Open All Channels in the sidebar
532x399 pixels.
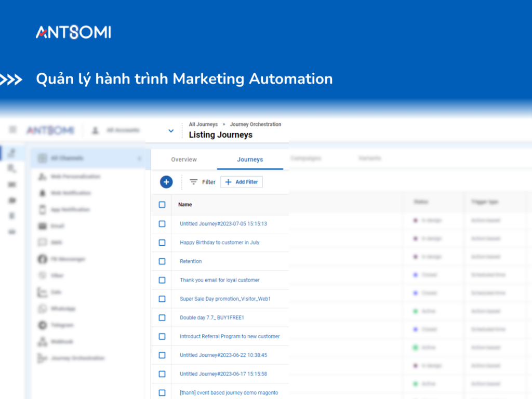pyautogui.click(x=88, y=158)
